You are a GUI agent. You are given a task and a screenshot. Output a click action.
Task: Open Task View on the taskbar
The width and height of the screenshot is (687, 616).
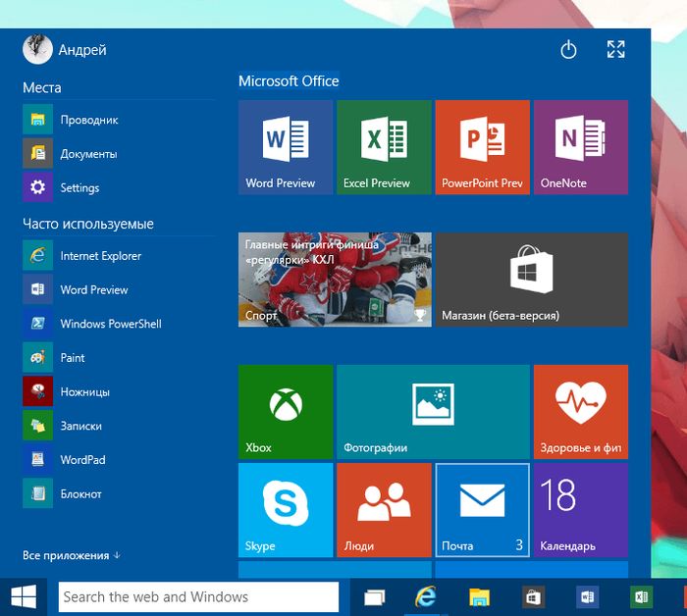click(375, 596)
